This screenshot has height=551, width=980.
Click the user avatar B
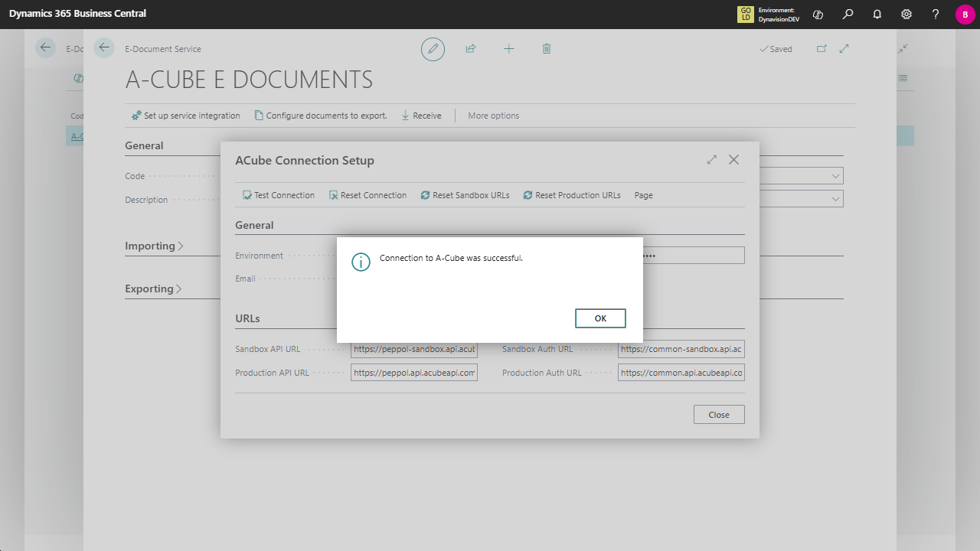coord(965,15)
